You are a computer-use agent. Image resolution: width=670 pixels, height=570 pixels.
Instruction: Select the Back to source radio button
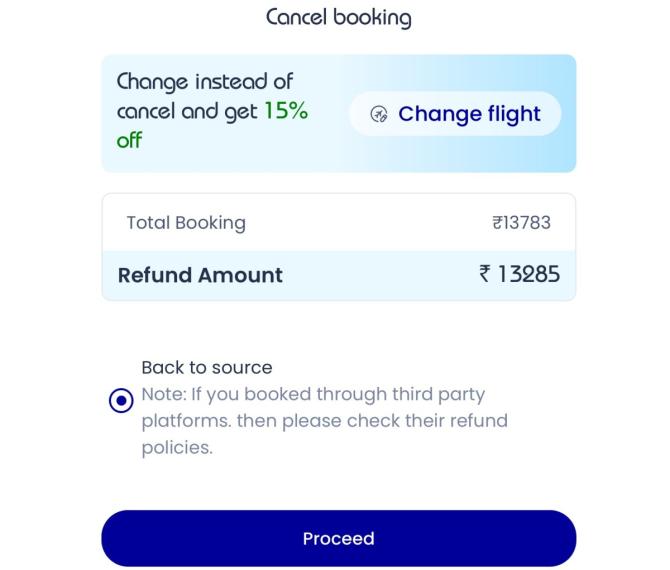[x=120, y=401]
